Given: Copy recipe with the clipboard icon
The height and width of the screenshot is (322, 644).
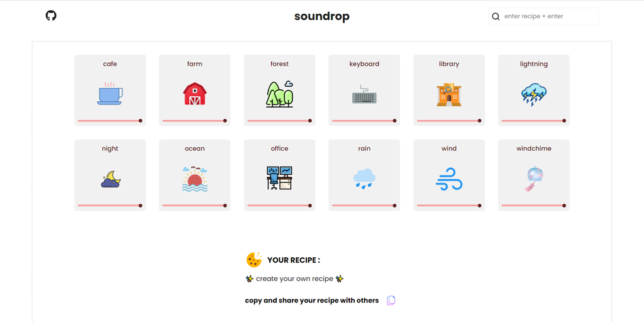Looking at the screenshot, I should 391,300.
